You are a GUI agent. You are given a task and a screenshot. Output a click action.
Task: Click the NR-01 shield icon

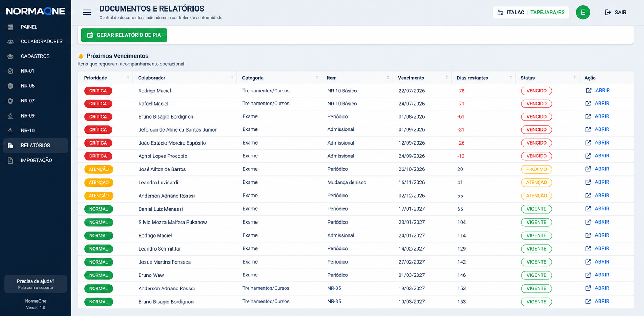pos(10,71)
